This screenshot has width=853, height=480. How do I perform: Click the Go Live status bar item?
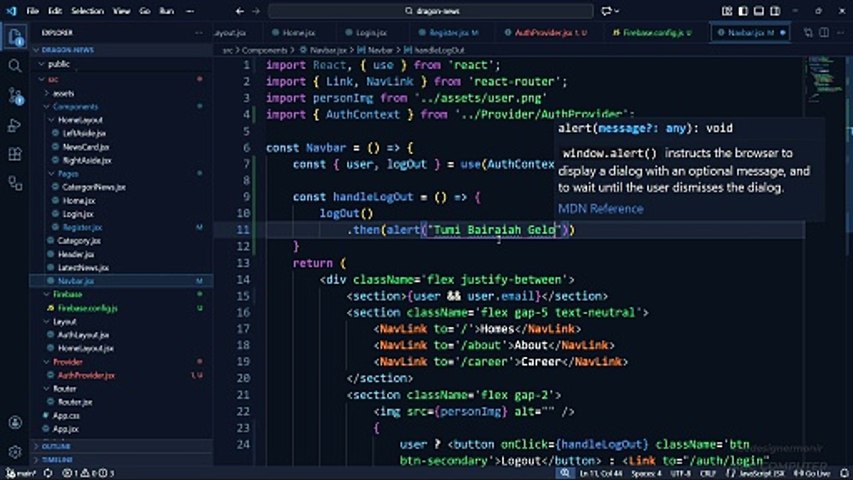(812, 473)
